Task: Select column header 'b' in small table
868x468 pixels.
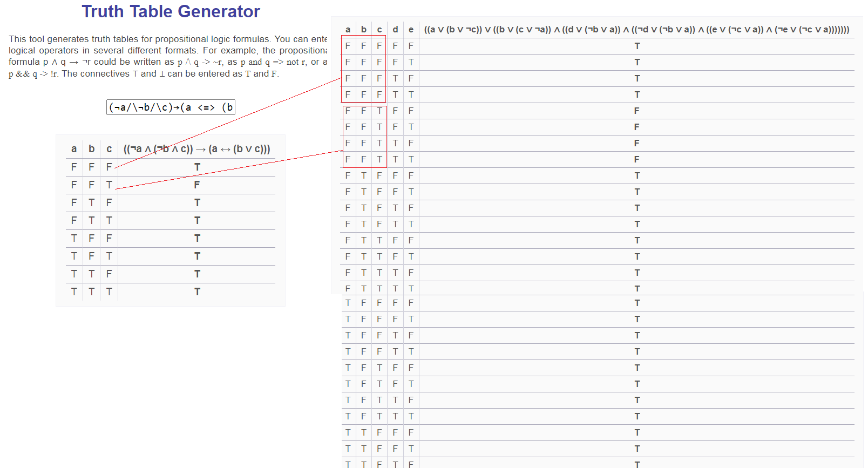Action: (x=92, y=149)
